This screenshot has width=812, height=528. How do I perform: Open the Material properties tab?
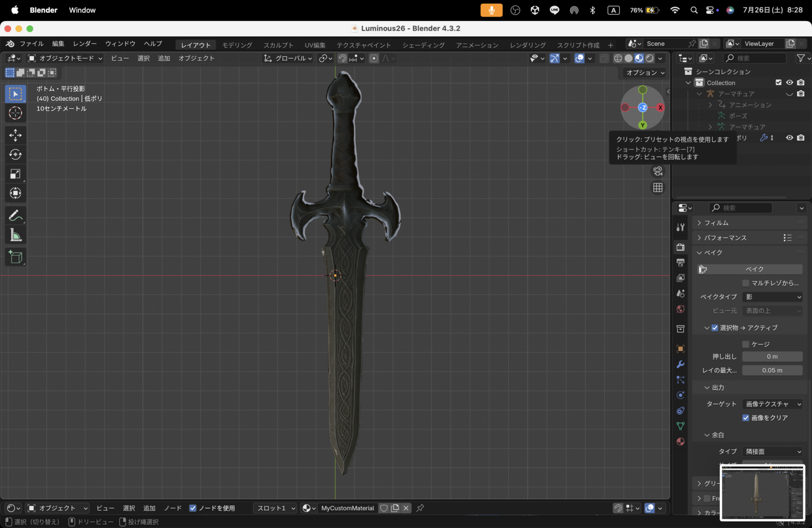681,442
